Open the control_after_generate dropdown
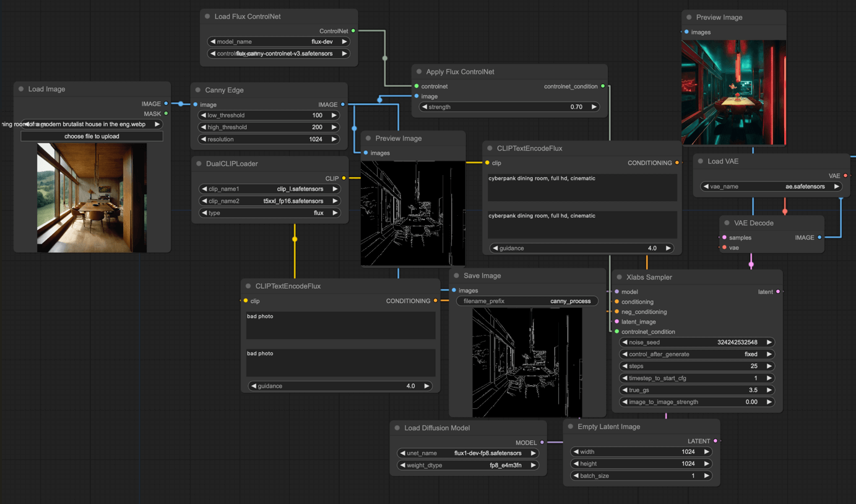This screenshot has height=504, width=856. point(696,354)
